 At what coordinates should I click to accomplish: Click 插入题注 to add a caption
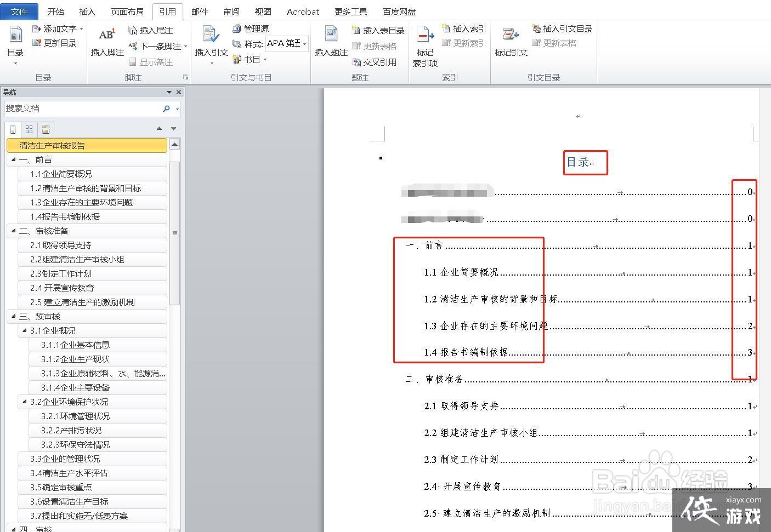pos(331,42)
